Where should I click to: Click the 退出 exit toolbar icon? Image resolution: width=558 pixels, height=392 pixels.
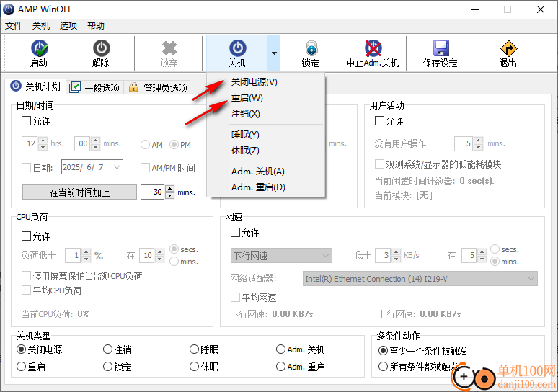508,48
